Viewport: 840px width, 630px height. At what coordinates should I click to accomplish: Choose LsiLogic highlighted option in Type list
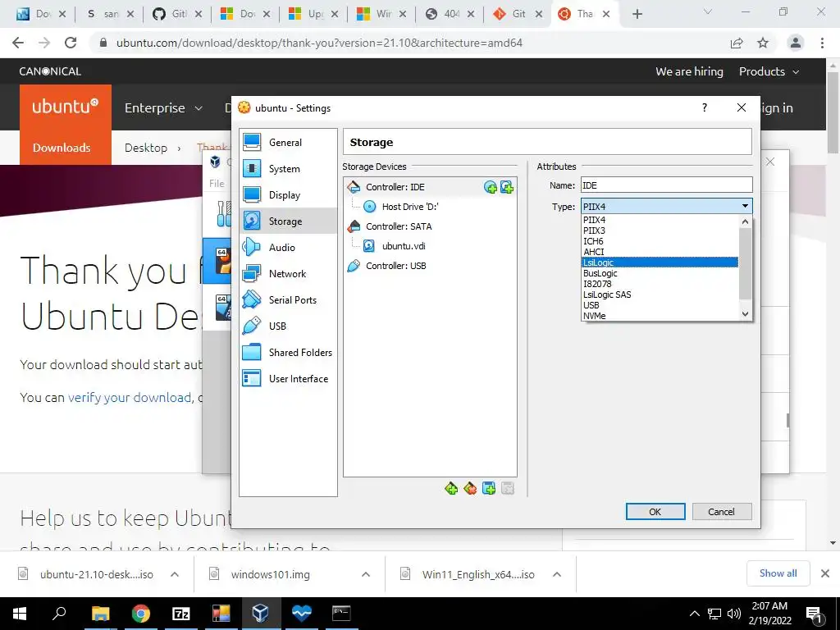point(660,262)
